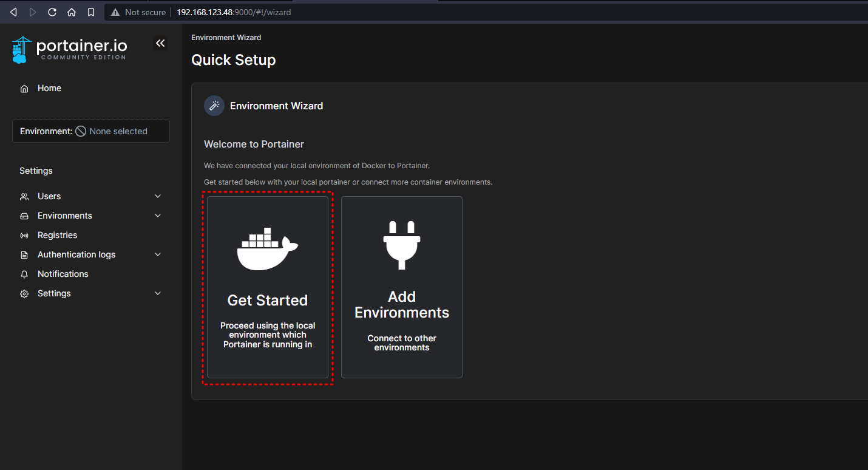Click the Authentication logs document icon
Screen dimensions: 868x470
(x=24, y=255)
